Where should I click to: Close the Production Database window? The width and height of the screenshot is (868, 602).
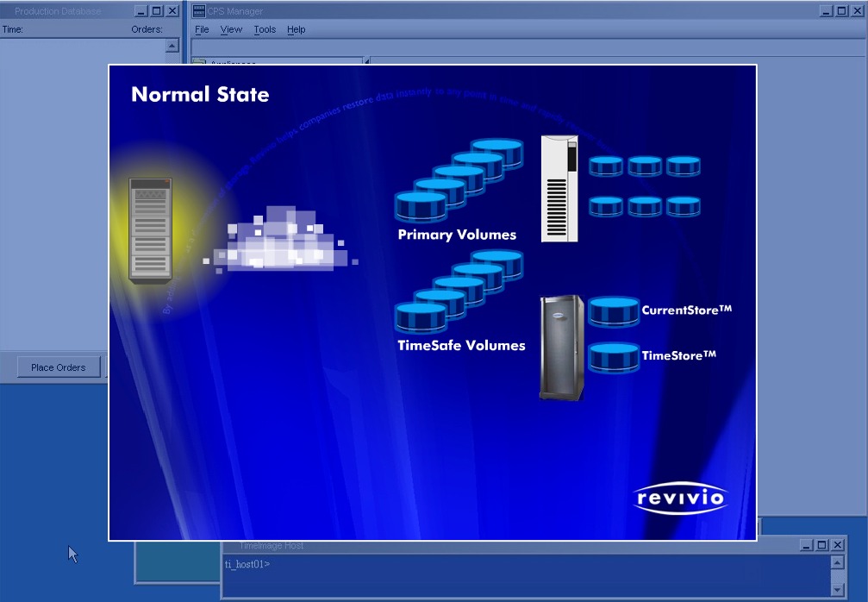point(172,11)
